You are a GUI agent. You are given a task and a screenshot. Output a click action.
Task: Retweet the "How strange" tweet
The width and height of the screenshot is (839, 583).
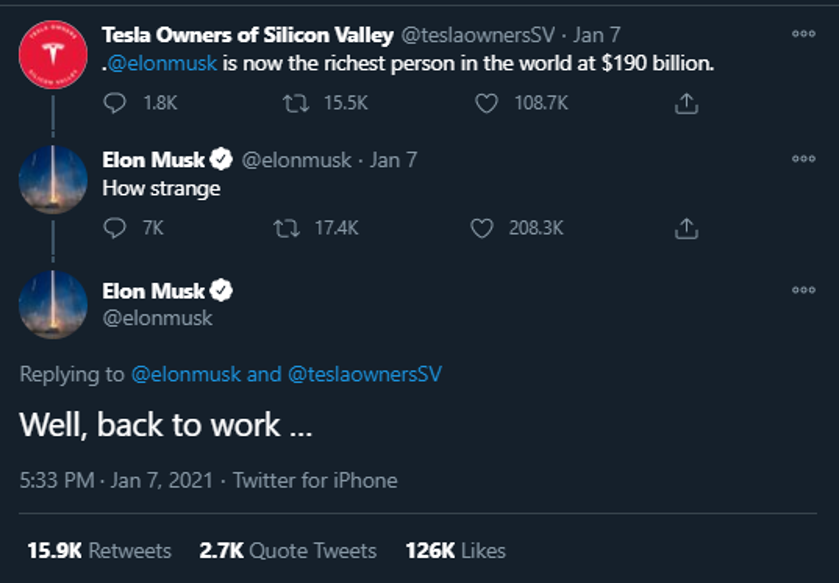pyautogui.click(x=287, y=229)
